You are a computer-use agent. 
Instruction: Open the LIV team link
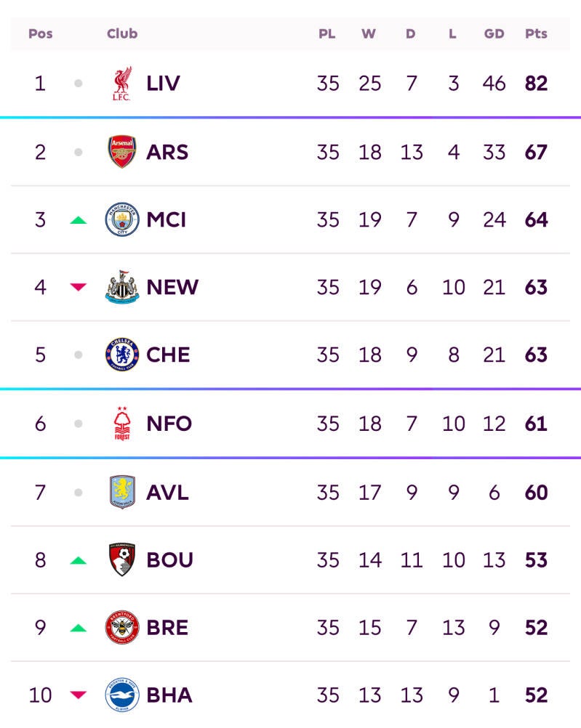(x=163, y=84)
